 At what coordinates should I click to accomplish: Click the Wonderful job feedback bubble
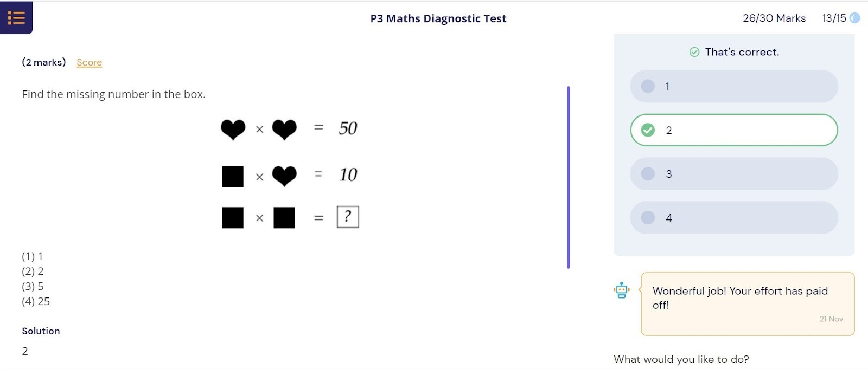[747, 303]
